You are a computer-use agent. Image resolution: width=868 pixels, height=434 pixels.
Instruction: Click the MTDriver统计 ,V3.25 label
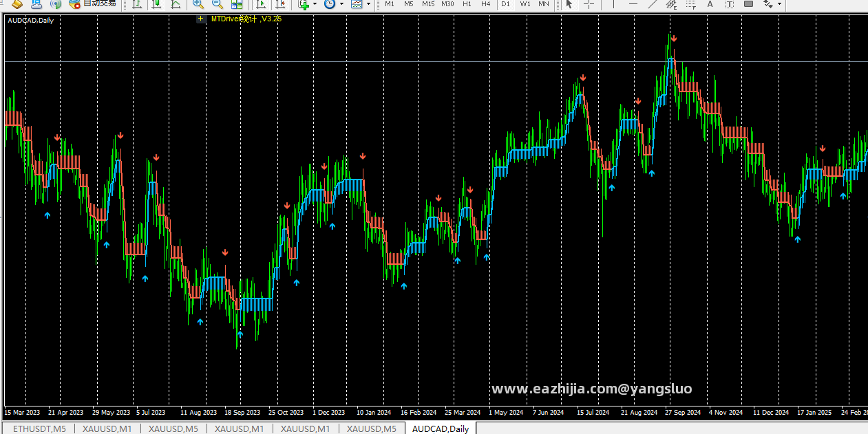point(246,19)
